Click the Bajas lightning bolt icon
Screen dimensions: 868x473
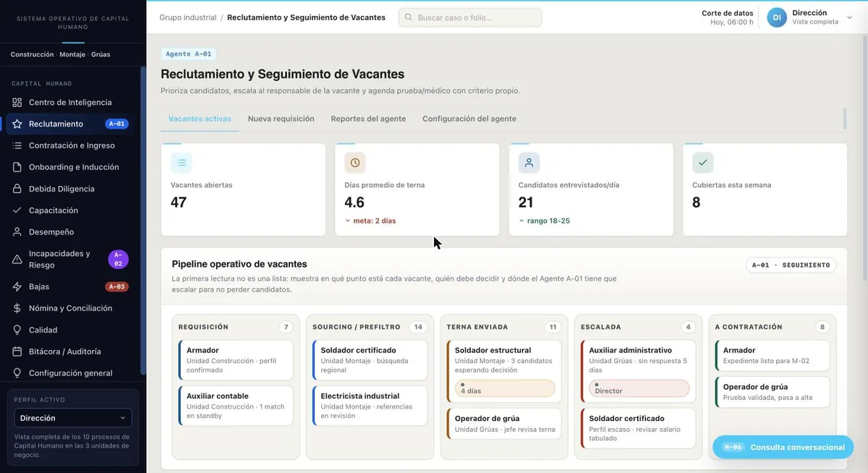17,287
